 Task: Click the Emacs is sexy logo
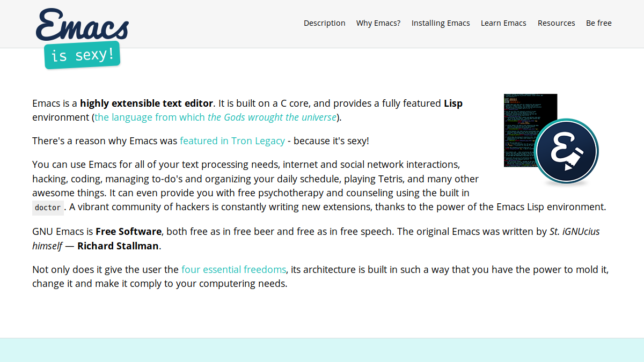(x=82, y=39)
